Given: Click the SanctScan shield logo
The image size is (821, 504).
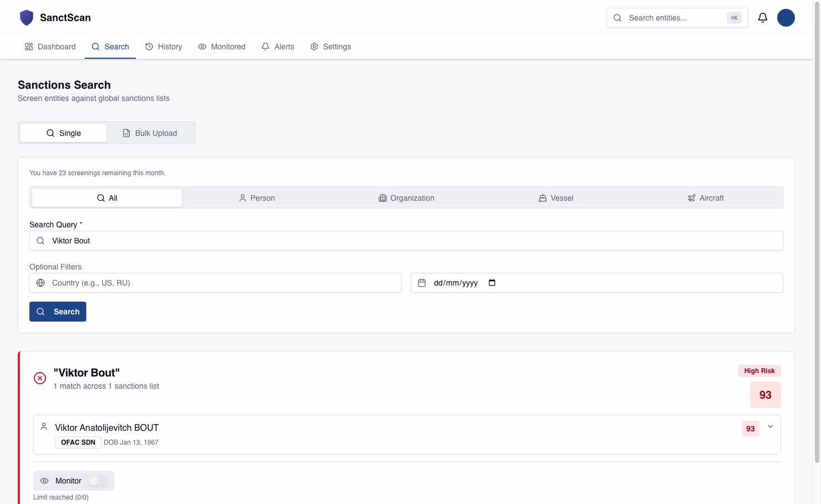Looking at the screenshot, I should click(26, 18).
